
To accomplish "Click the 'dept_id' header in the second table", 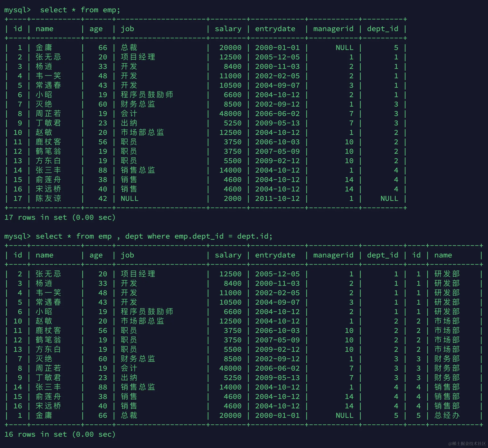I will tap(382, 255).
